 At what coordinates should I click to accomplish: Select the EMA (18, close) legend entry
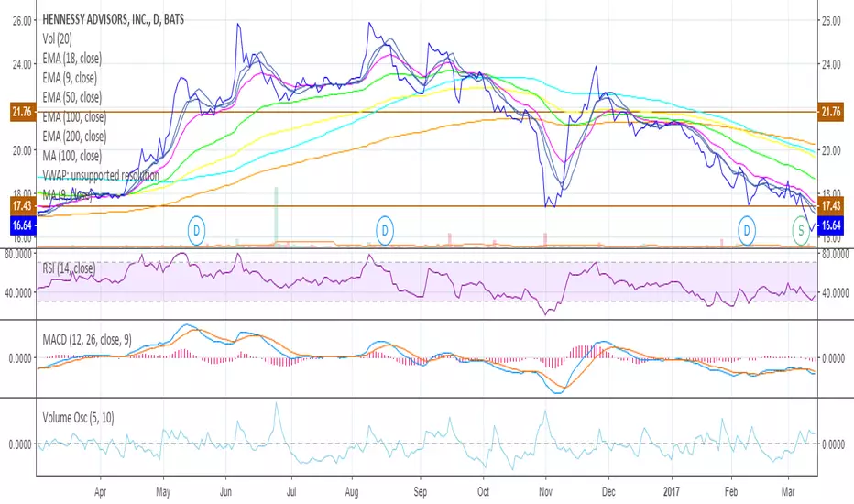(x=71, y=59)
